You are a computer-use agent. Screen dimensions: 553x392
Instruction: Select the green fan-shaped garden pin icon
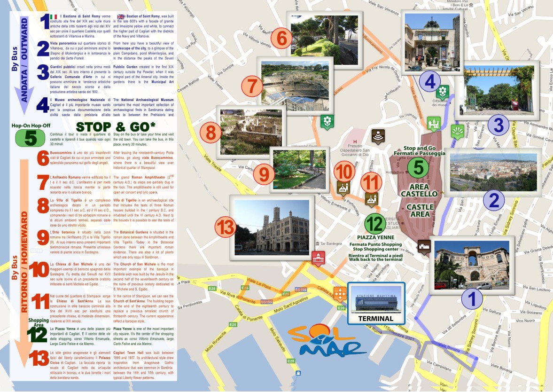[458, 132]
